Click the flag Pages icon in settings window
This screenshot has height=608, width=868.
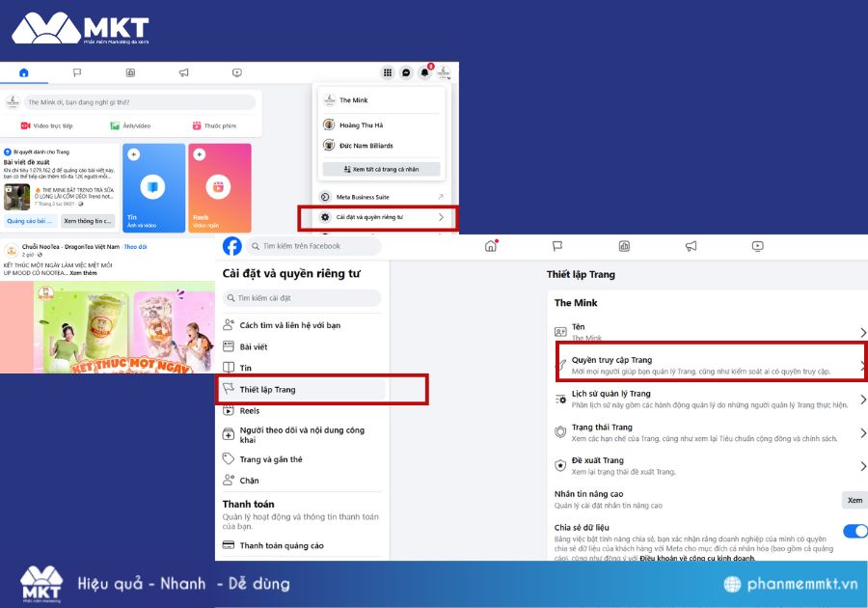pos(557,246)
